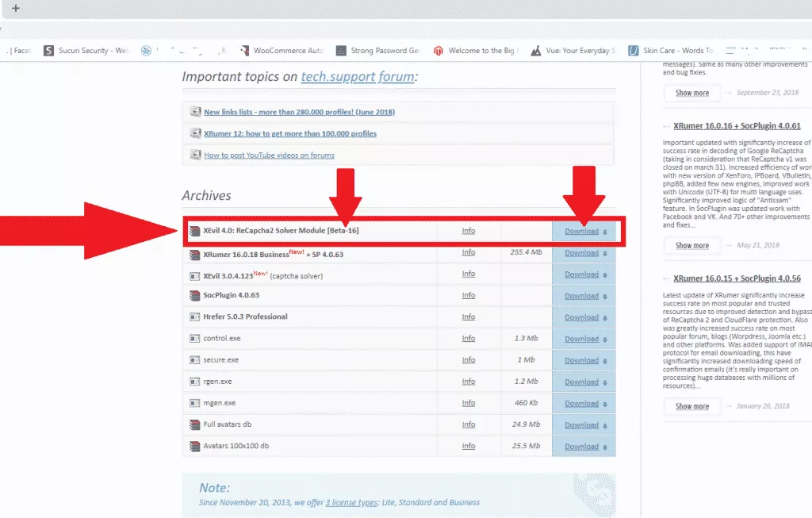The image size is (812, 518).
Task: Click the icon beside 'New links lists' topic
Action: [195, 112]
